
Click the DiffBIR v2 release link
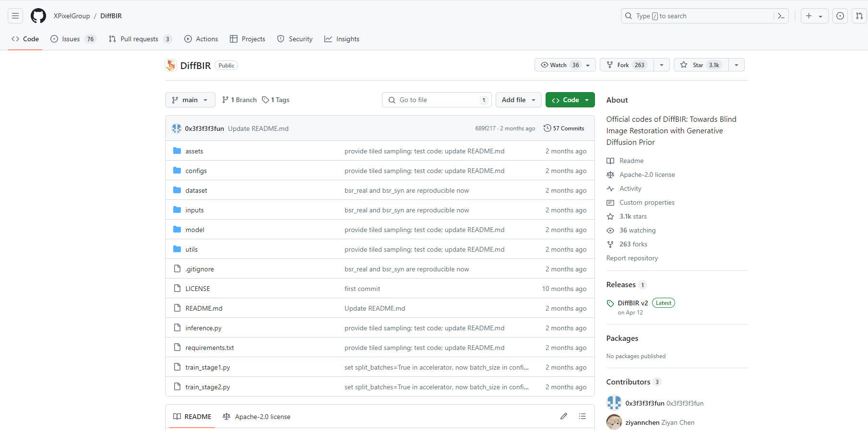632,303
